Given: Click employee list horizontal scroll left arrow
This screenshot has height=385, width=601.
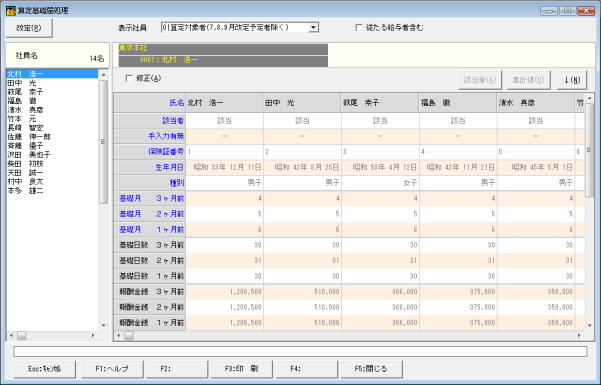Looking at the screenshot, I should (11, 336).
